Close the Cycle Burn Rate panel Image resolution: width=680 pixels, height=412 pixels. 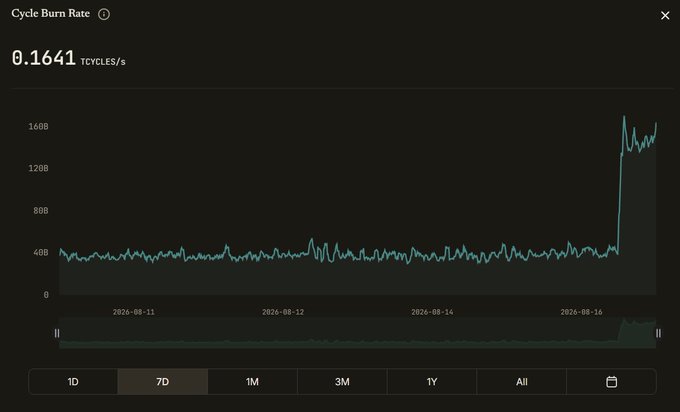665,16
